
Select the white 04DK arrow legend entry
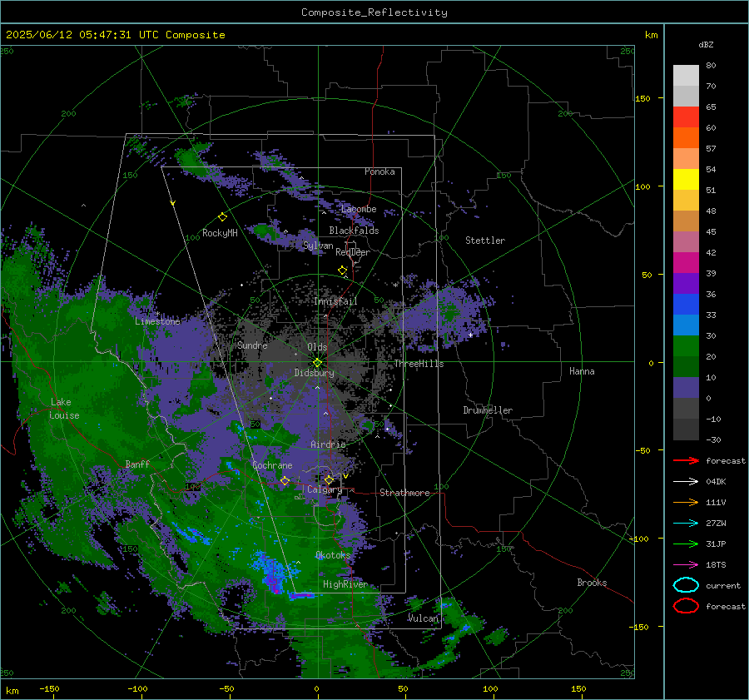tap(686, 482)
